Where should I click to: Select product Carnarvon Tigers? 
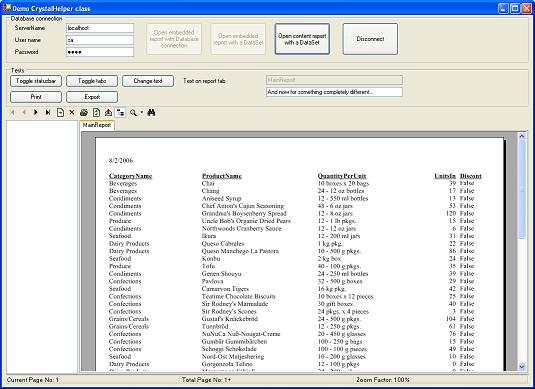225,289
